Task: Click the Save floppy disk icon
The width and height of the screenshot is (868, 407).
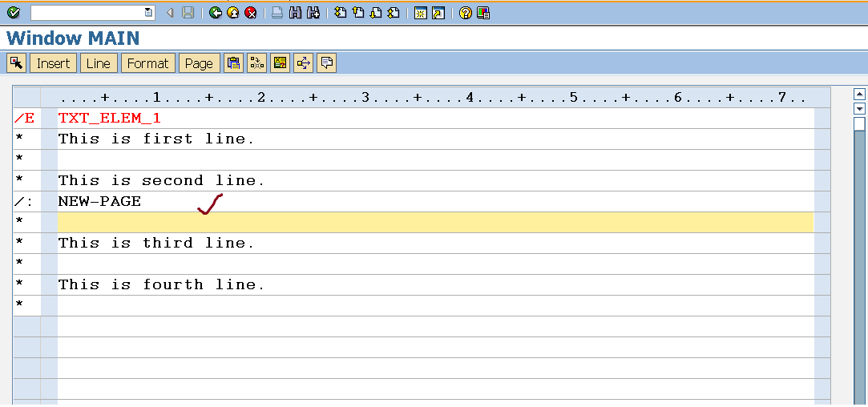Action: click(188, 12)
